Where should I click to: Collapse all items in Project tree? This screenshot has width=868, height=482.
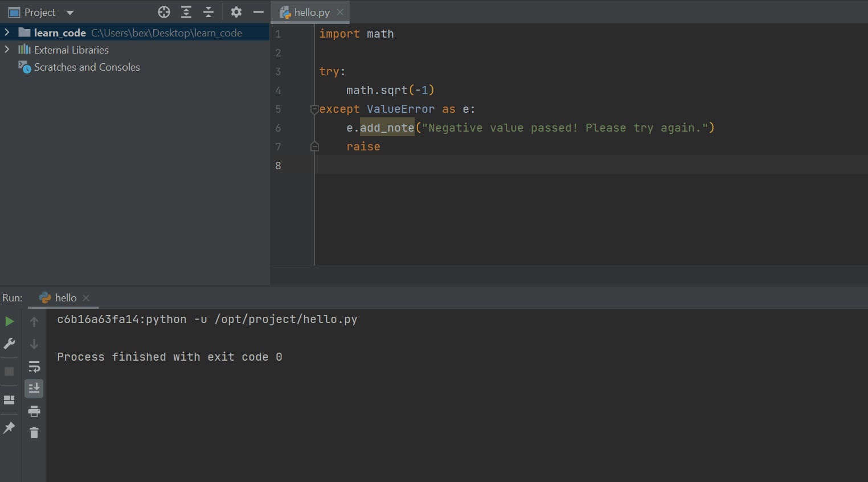tap(208, 12)
